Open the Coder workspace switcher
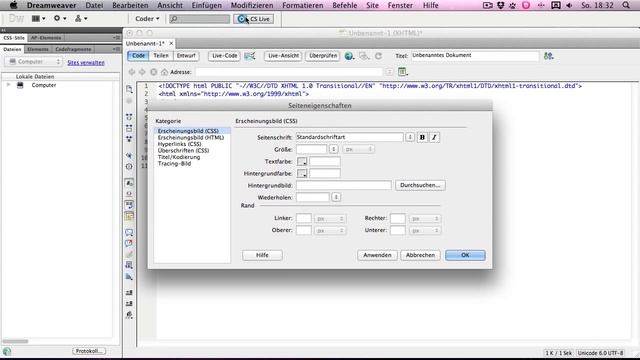 pyautogui.click(x=147, y=19)
